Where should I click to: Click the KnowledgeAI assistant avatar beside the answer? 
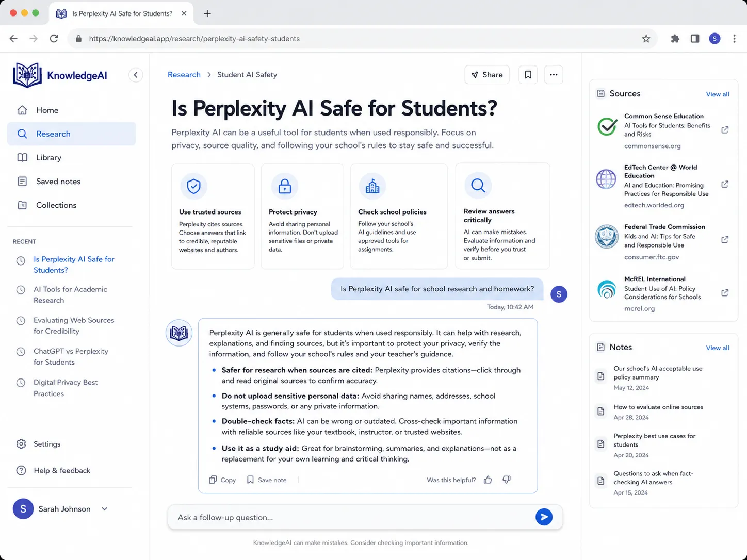[179, 333]
